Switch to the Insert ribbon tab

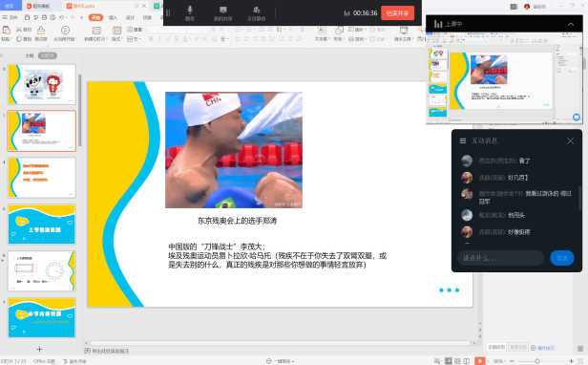(113, 17)
